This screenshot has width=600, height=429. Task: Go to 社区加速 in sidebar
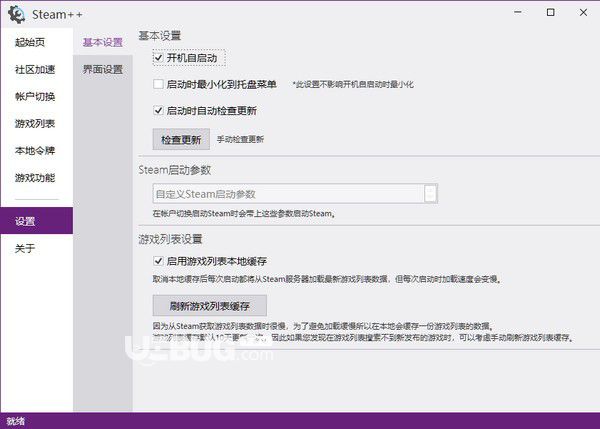coord(35,69)
